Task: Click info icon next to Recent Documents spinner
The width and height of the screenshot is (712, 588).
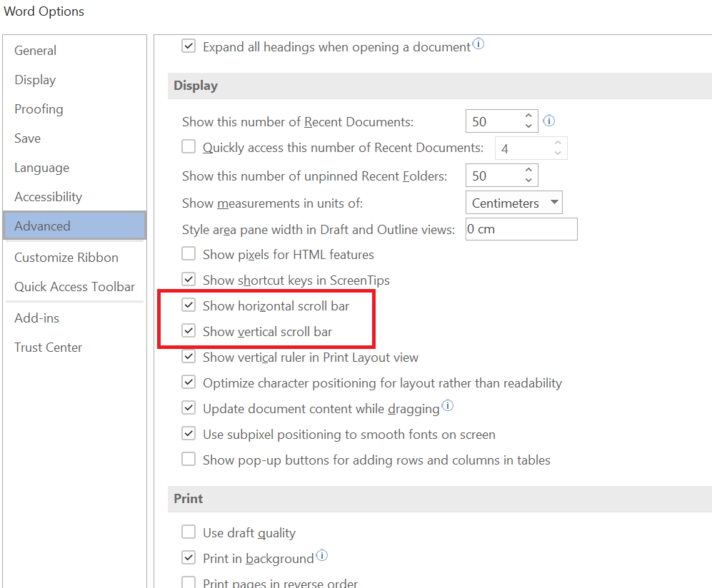Action: 549,121
